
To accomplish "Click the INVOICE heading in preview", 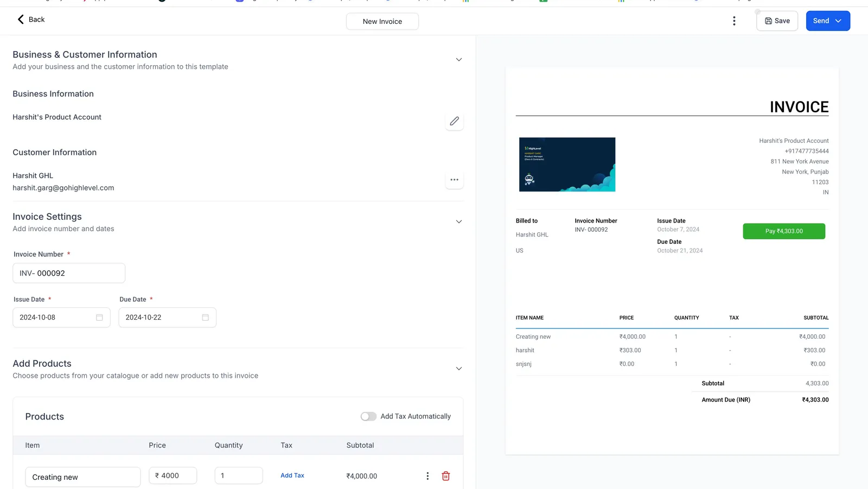I will click(799, 107).
